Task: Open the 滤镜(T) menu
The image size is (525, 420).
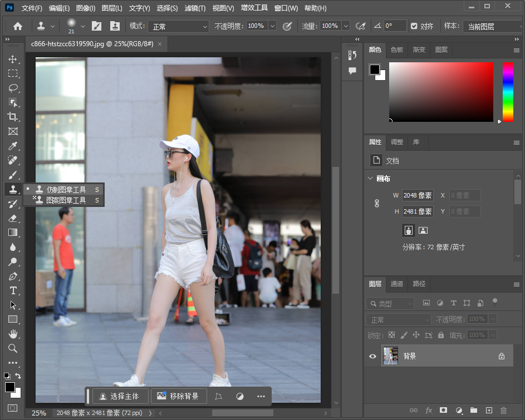Action: pyautogui.click(x=195, y=8)
